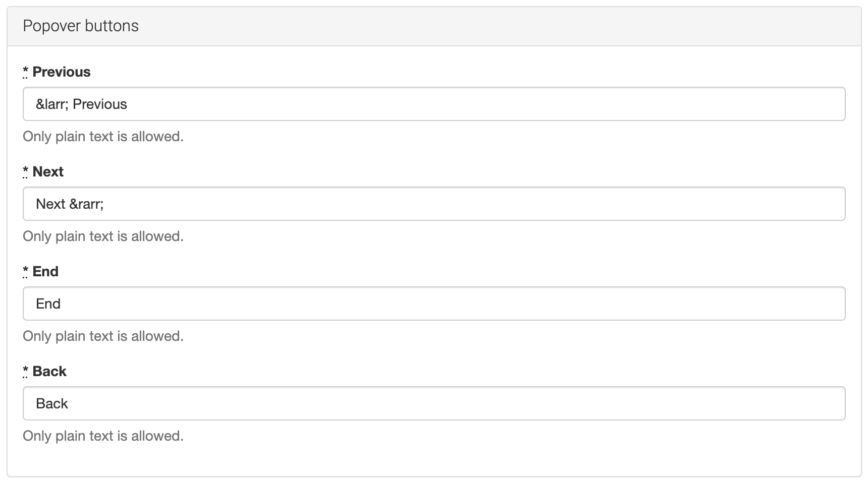The image size is (868, 483).
Task: Click the bold Next field label
Action: pos(48,172)
